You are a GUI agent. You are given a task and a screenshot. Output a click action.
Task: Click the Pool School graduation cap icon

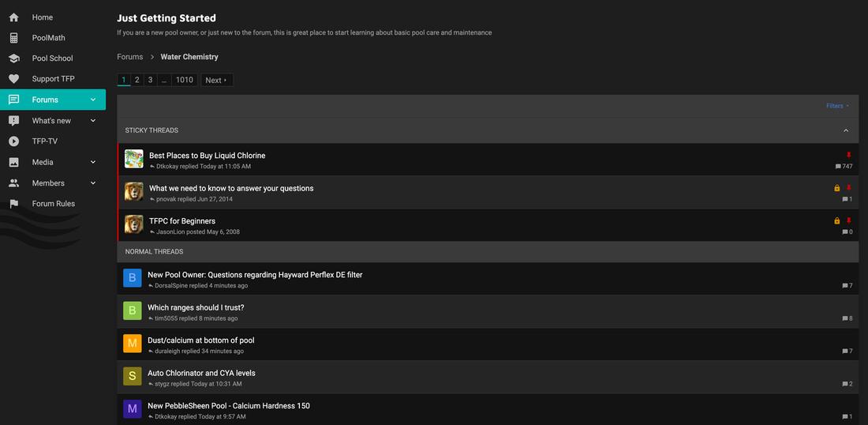tap(13, 58)
